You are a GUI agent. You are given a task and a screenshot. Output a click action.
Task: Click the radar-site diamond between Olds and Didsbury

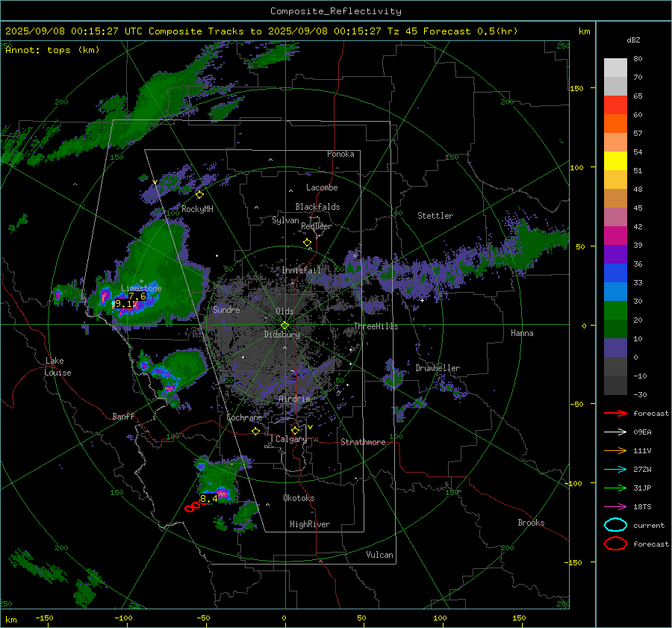point(284,326)
